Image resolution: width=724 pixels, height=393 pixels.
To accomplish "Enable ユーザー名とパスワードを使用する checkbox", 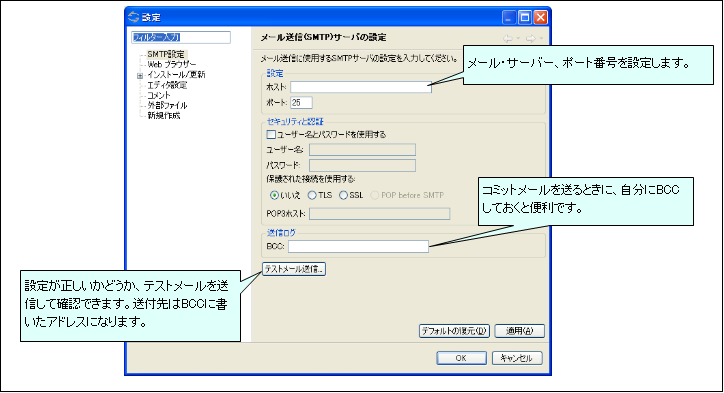I will click(271, 134).
